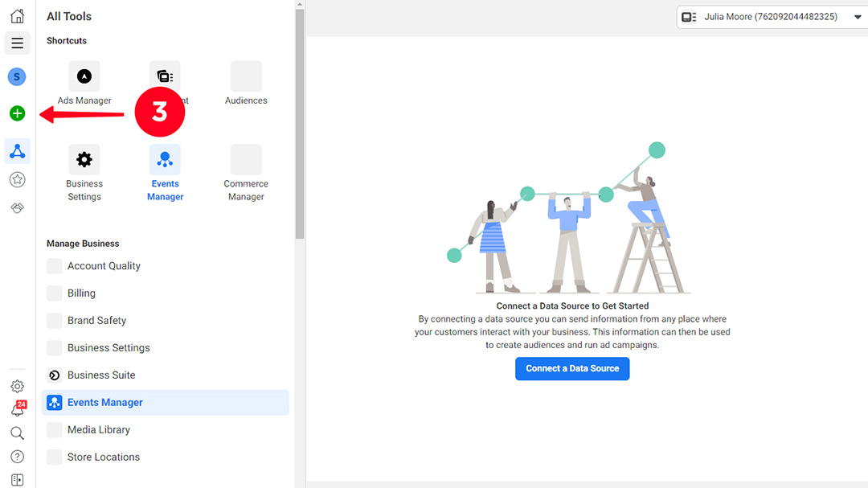Click the All Tools panel scrollbar
This screenshot has height=488, width=868.
(x=300, y=125)
